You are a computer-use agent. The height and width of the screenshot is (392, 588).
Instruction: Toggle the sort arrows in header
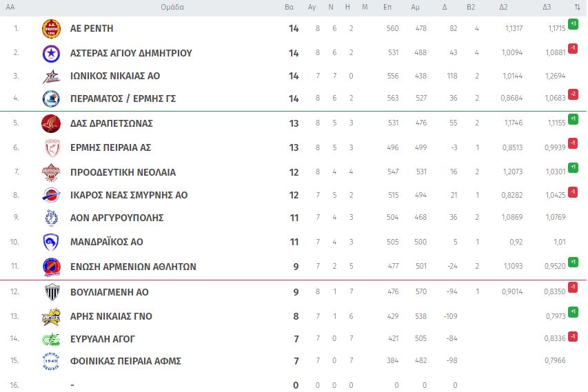click(x=577, y=7)
